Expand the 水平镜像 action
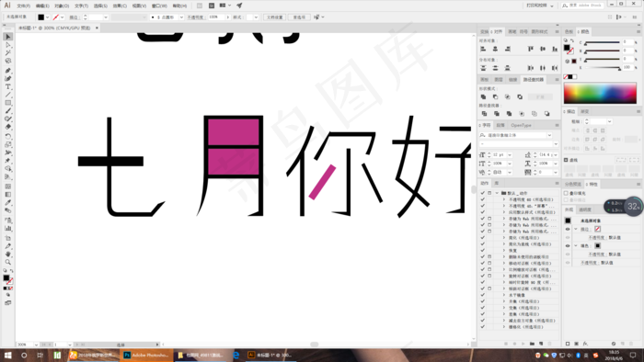644x362 pixels. click(x=504, y=295)
